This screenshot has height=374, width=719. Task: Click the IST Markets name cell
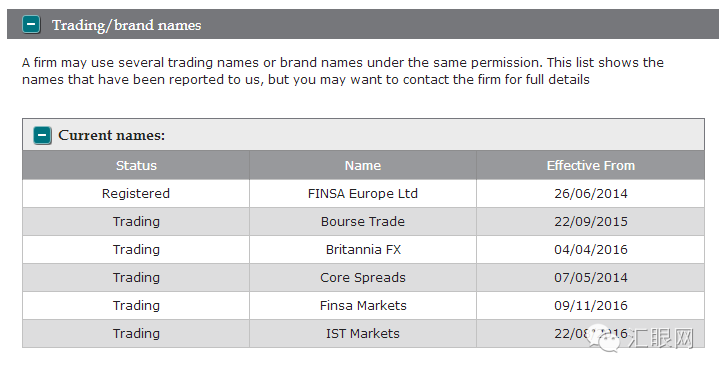(363, 333)
